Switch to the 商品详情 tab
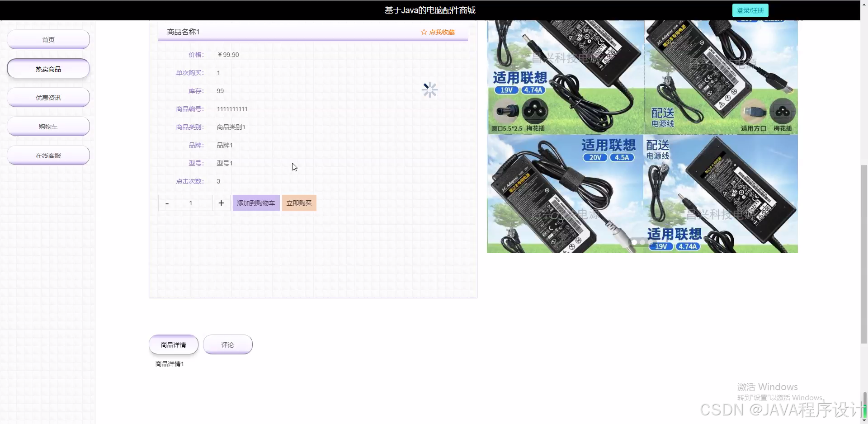The width and height of the screenshot is (868, 424). [x=174, y=344]
